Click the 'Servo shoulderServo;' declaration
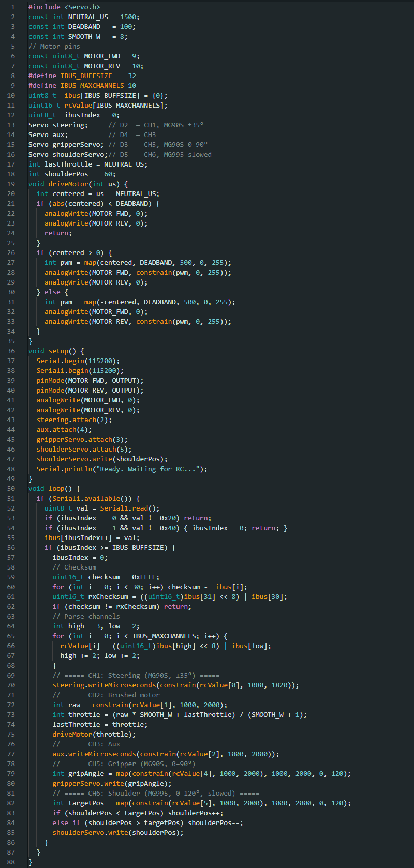Screen dimensions: 414x868 coord(68,155)
